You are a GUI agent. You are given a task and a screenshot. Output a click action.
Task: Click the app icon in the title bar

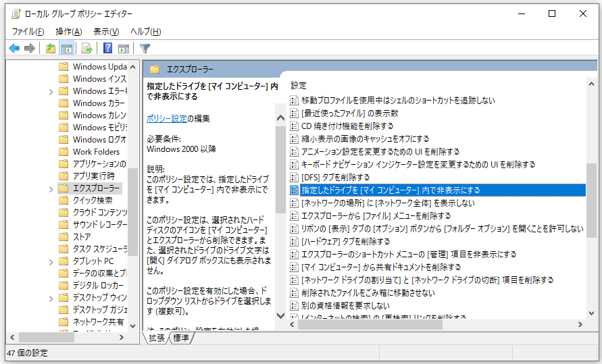click(16, 14)
